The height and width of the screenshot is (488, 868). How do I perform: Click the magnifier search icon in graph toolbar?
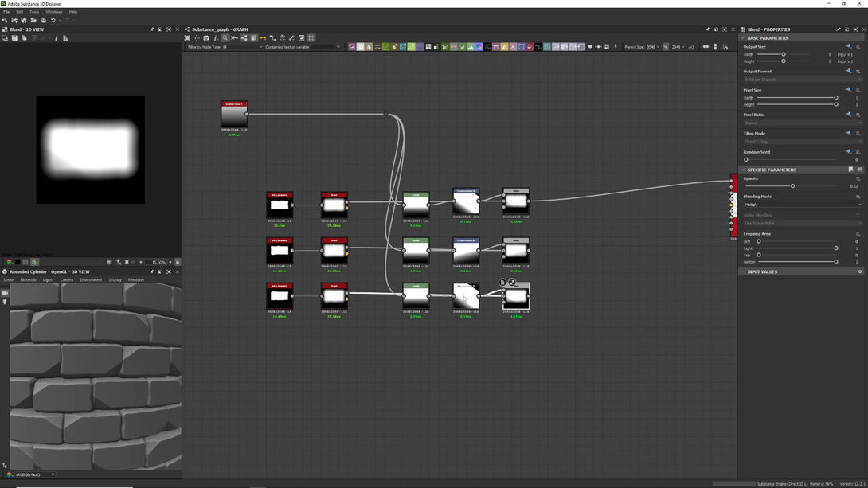pyautogui.click(x=225, y=38)
